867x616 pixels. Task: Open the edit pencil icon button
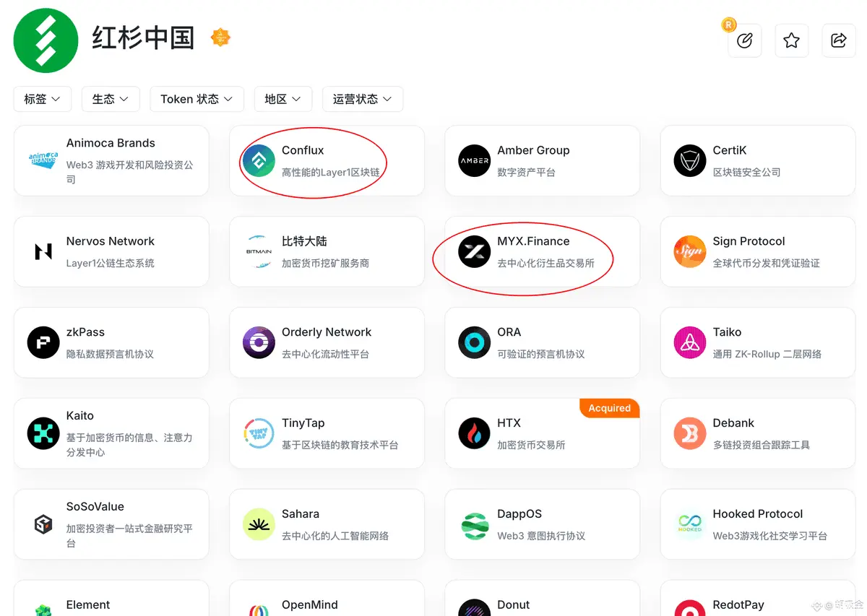tap(744, 40)
